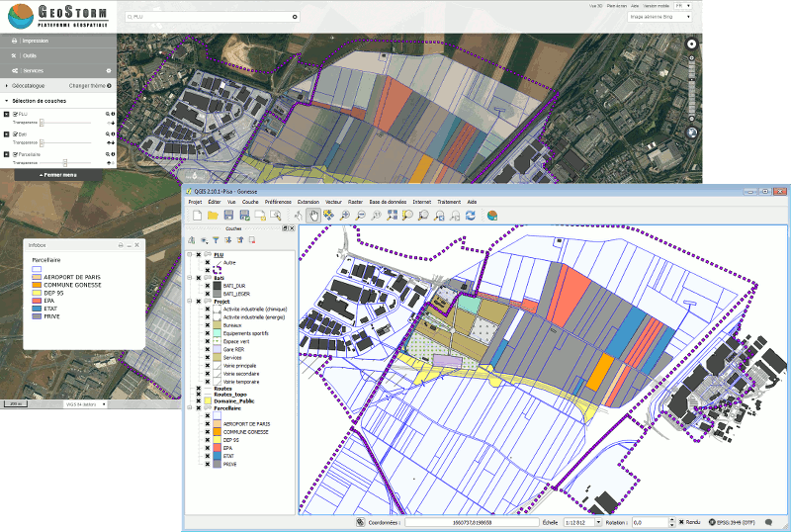Open the Vecteur menu
Viewport: 791px width, 532px height.
[x=333, y=202]
